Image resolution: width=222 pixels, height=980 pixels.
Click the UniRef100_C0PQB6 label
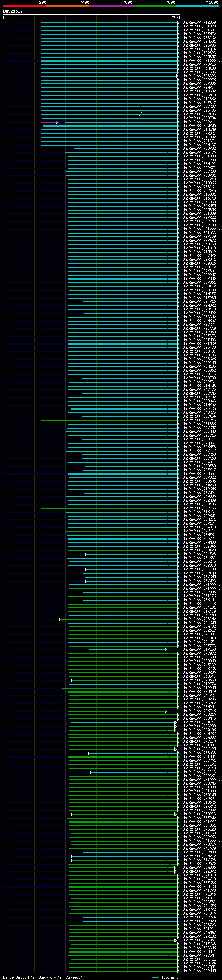(199, 84)
